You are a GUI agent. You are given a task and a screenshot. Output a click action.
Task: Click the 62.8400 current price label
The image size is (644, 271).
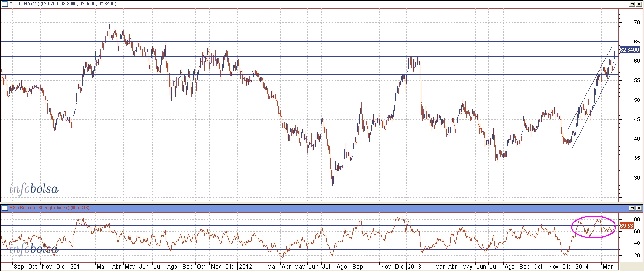tap(629, 50)
